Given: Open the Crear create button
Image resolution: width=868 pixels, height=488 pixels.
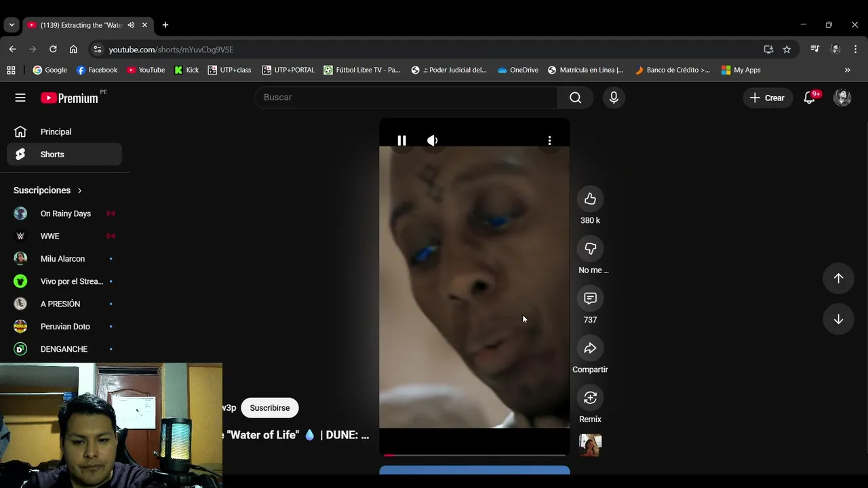Looking at the screenshot, I should [x=768, y=98].
